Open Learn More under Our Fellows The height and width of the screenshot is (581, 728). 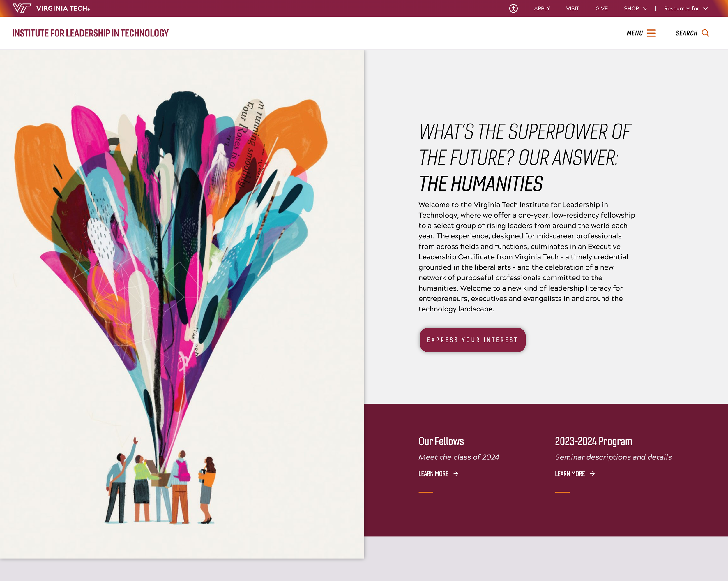433,474
